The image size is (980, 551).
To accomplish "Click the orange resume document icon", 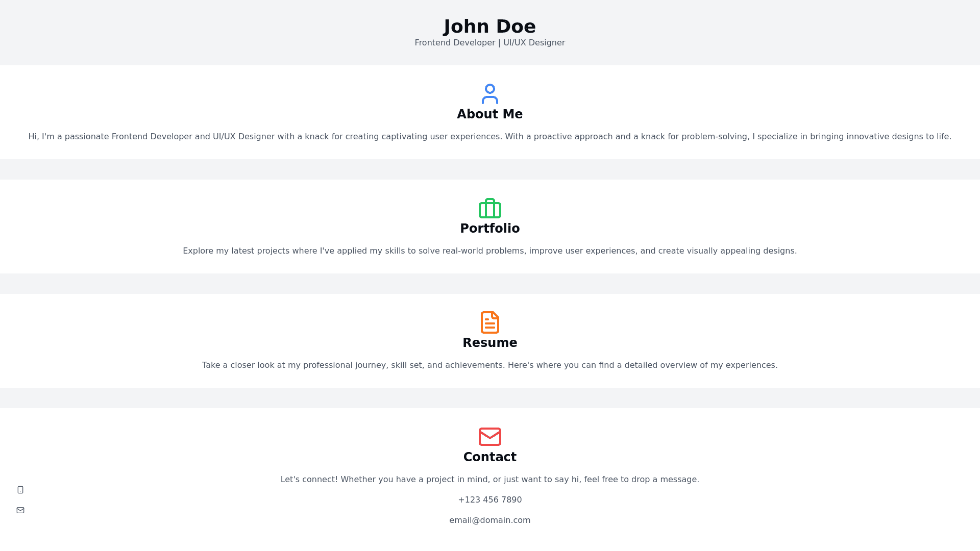I will tap(489, 322).
